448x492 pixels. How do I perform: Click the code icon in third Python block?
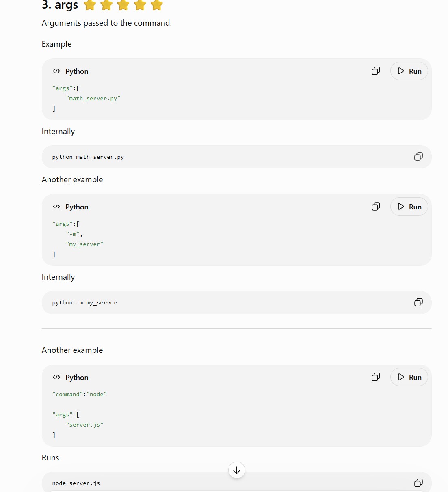coord(56,378)
